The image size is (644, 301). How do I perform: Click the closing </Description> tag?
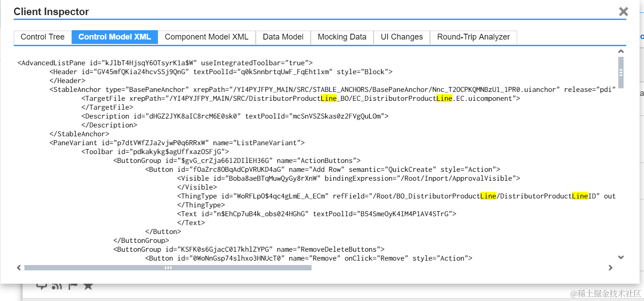pos(109,125)
